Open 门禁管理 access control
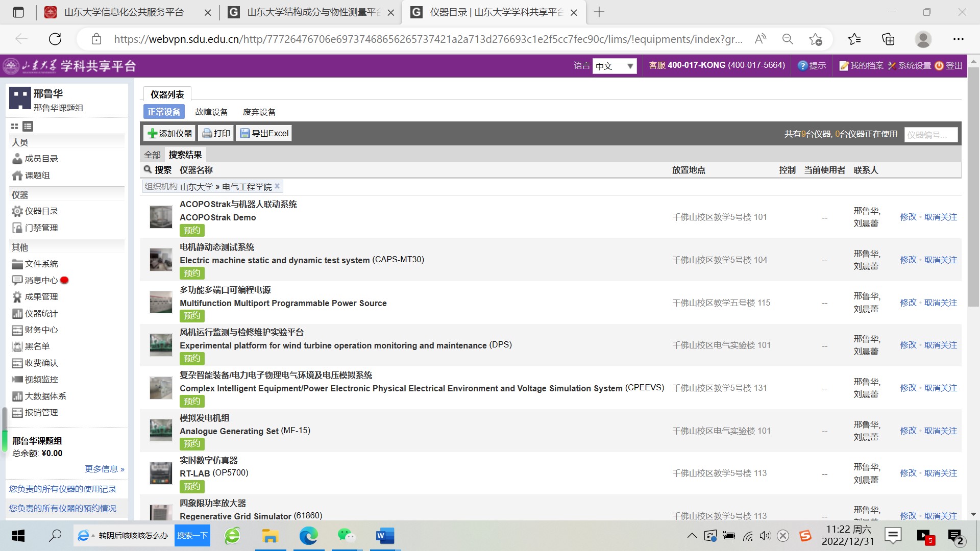The height and width of the screenshot is (551, 980). [x=41, y=228]
